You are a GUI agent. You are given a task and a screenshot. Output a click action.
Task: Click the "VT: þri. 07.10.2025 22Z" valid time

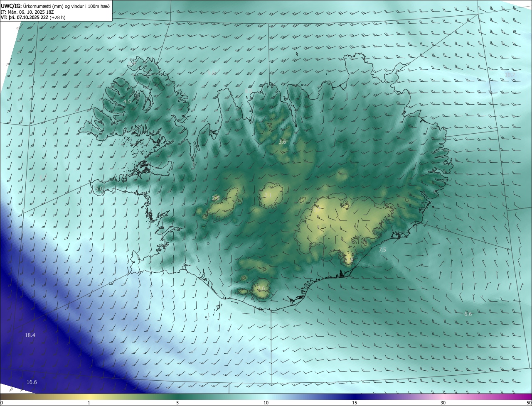[x=25, y=17]
